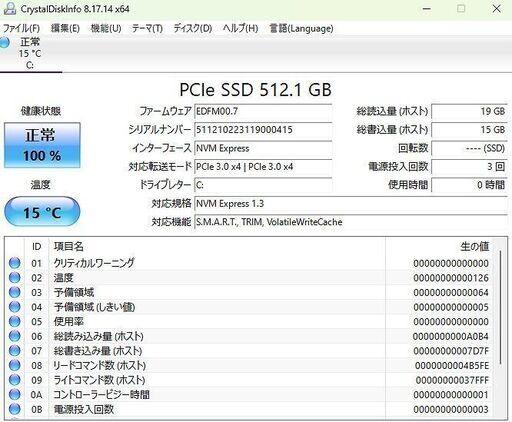This screenshot has height=422, width=512.
Task: Select the 温度 attribute name in the list
Action: click(63, 278)
